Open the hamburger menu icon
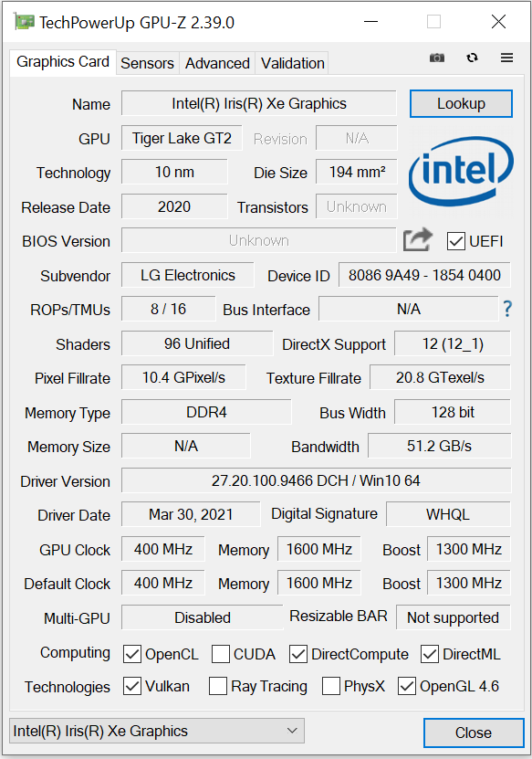Image resolution: width=532 pixels, height=759 pixels. [506, 58]
